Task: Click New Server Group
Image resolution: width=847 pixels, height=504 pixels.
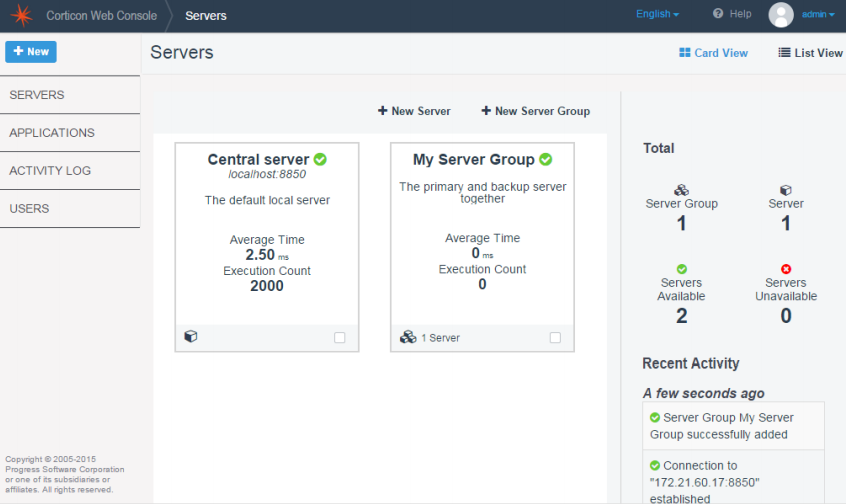Action: tap(535, 111)
